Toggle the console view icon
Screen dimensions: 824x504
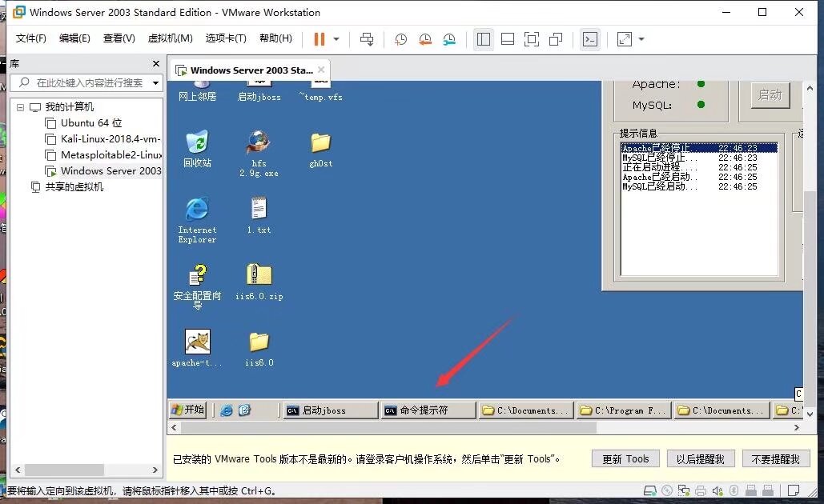(590, 39)
